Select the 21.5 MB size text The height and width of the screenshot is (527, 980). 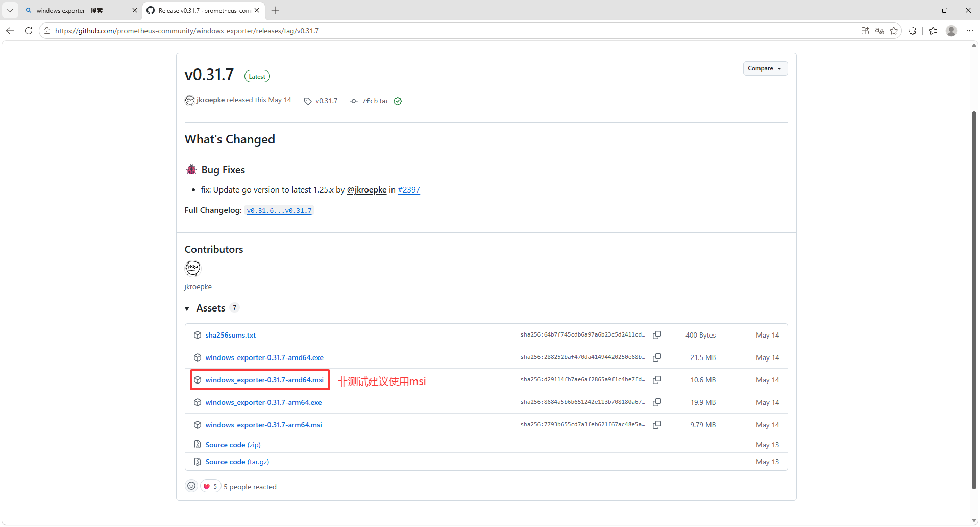(x=703, y=357)
